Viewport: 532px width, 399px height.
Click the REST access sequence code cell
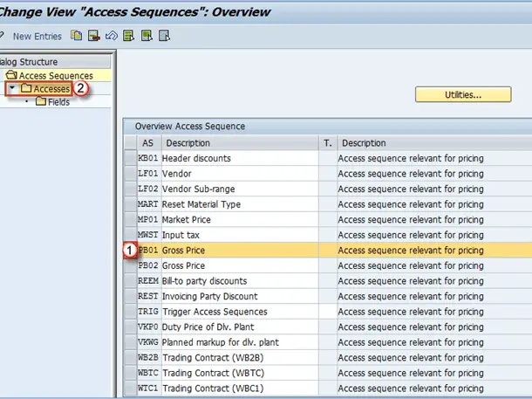coord(148,296)
